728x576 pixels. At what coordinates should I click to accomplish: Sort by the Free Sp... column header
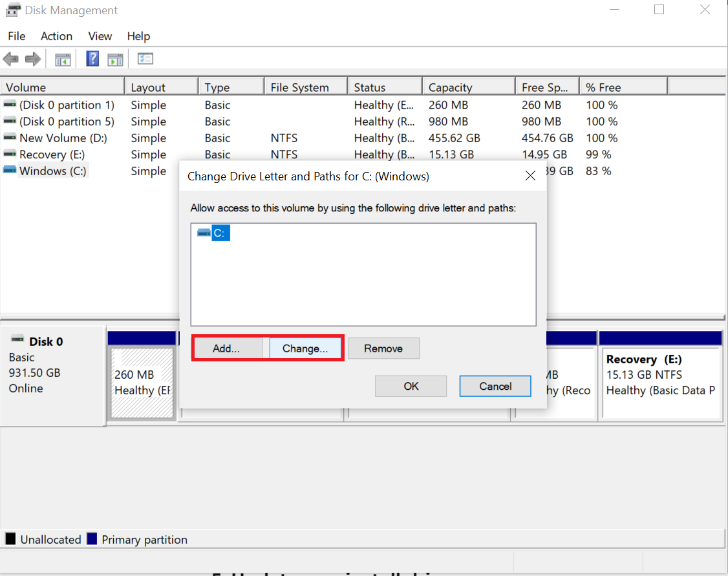548,87
